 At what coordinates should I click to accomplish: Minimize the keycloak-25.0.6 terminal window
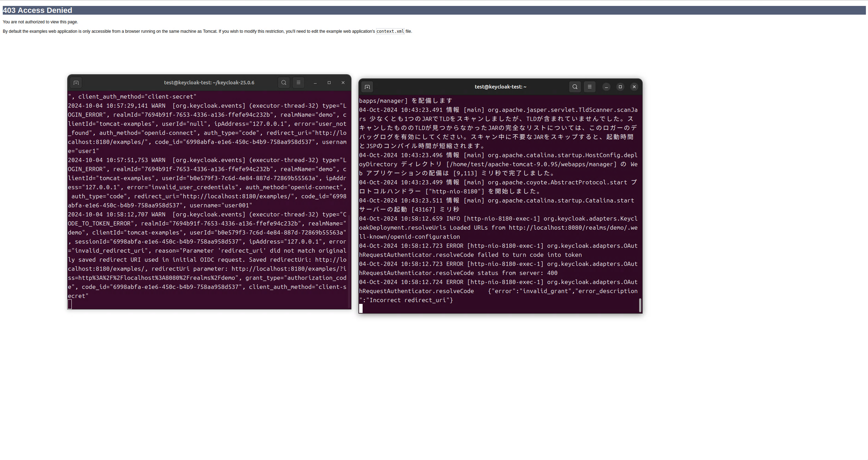pyautogui.click(x=315, y=83)
